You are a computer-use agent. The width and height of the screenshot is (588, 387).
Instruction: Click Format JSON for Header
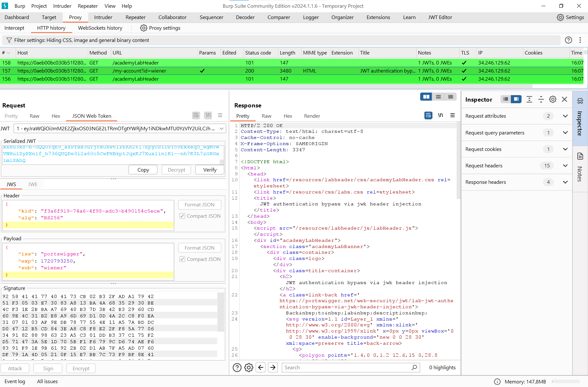(x=199, y=205)
